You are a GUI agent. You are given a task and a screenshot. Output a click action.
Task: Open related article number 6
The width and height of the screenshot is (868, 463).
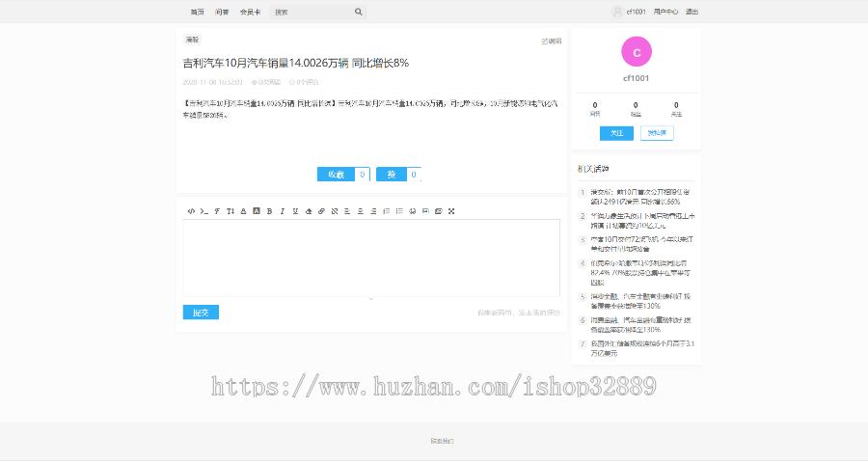640,324
